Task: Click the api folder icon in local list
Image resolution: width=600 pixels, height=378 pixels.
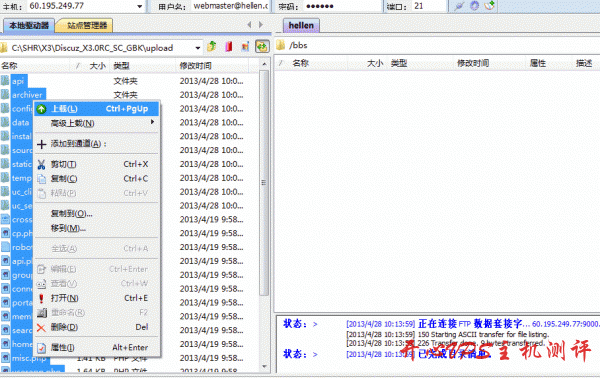Action: [5, 81]
